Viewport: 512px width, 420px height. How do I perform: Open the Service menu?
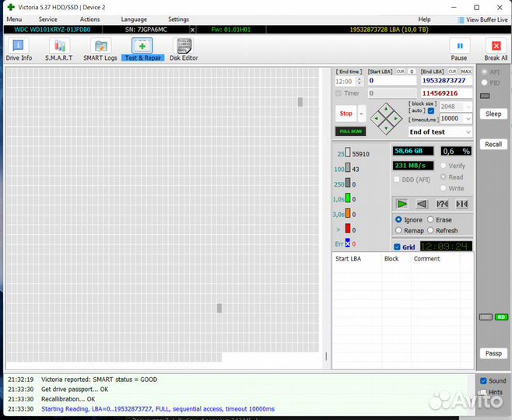coord(47,19)
